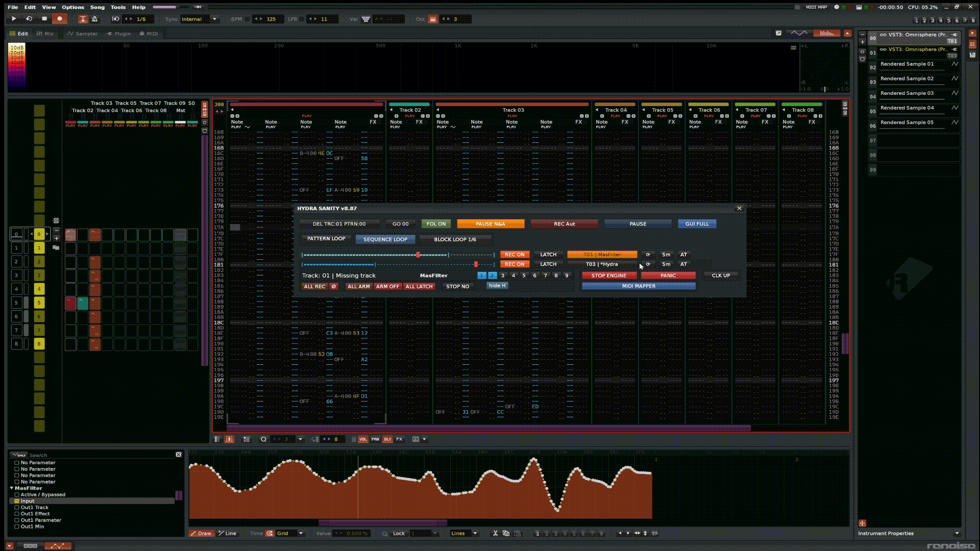Click CLK UP in Hydra Sanity
Screen dimensions: 980x551
(x=721, y=275)
